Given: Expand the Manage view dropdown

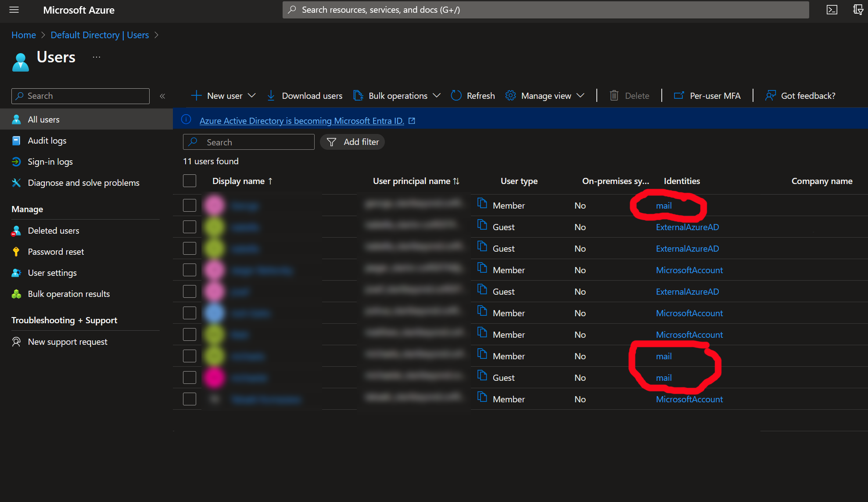Looking at the screenshot, I should click(x=580, y=95).
